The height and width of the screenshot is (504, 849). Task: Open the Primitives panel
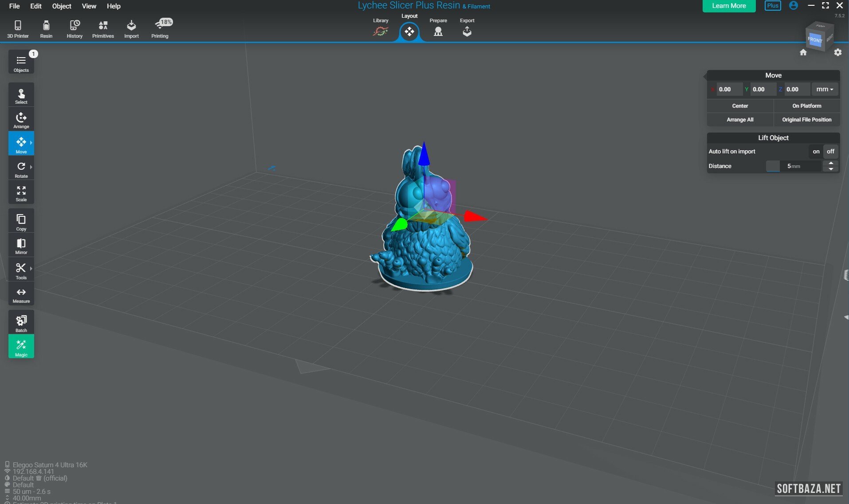[103, 29]
